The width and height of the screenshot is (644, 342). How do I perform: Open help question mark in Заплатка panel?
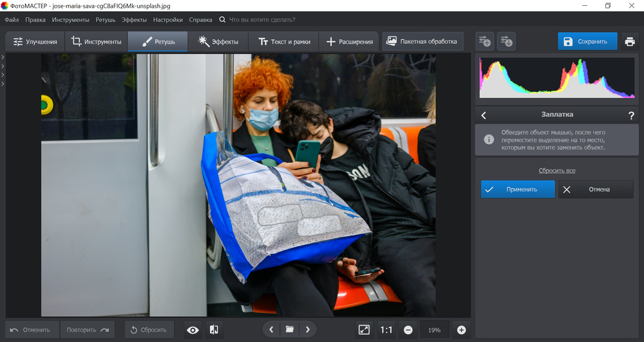click(x=631, y=115)
